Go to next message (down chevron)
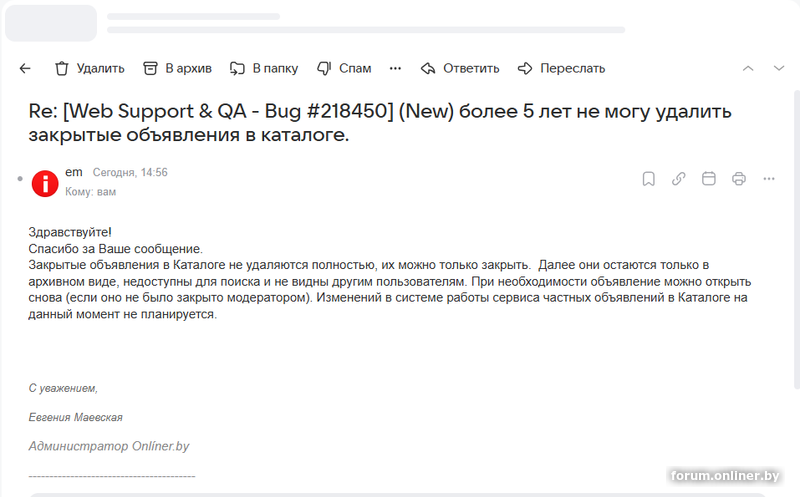 pos(779,69)
